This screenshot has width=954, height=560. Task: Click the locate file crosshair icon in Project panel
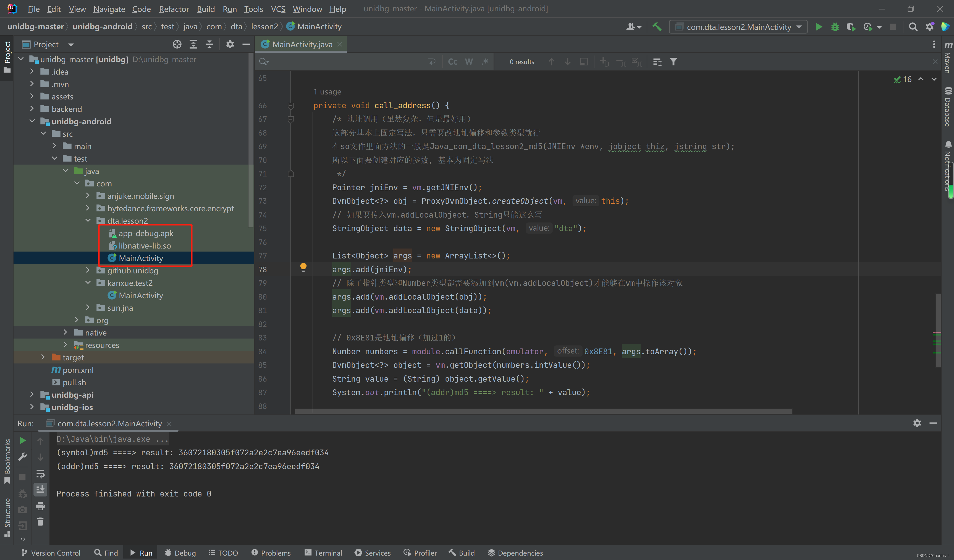177,45
